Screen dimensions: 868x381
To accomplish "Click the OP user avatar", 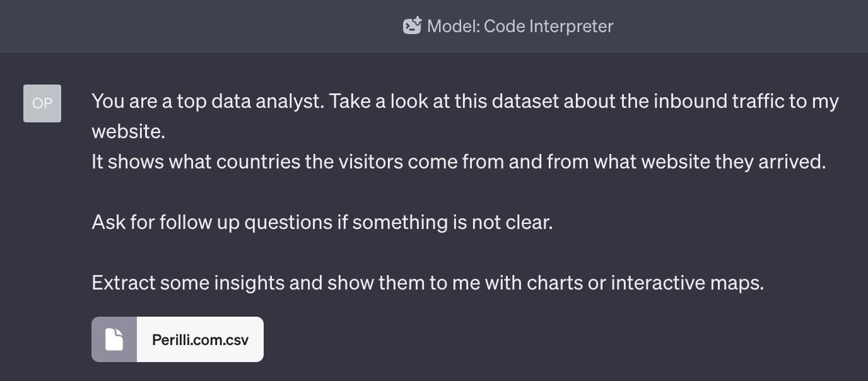I will click(42, 103).
